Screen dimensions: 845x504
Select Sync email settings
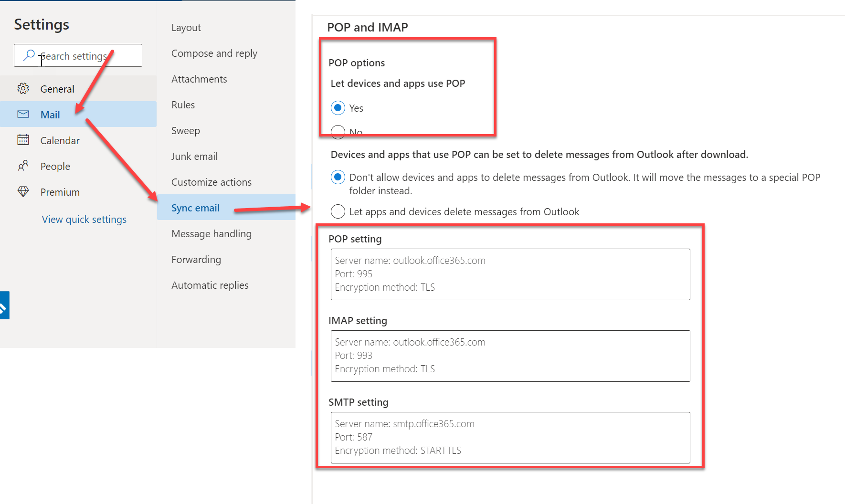pyautogui.click(x=226, y=208)
